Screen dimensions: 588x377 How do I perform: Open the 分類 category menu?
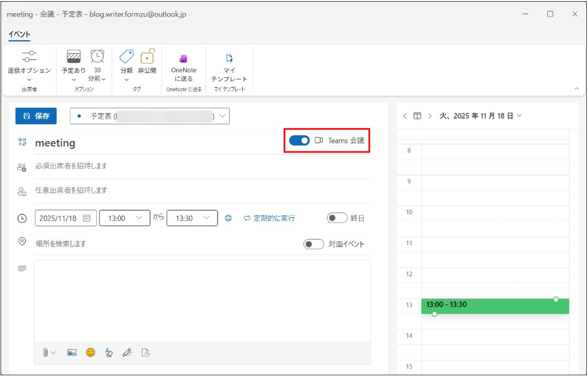click(x=127, y=70)
